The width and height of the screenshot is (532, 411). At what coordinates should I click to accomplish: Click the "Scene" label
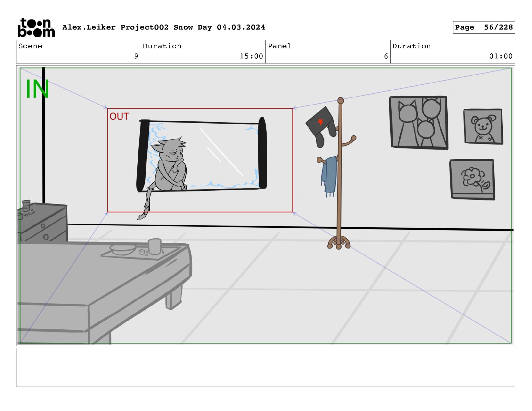[30, 46]
